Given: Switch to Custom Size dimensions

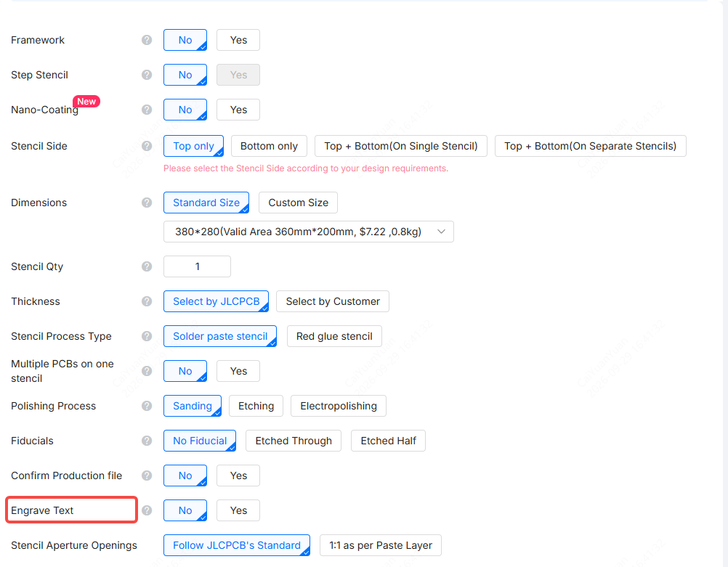Looking at the screenshot, I should pos(298,203).
